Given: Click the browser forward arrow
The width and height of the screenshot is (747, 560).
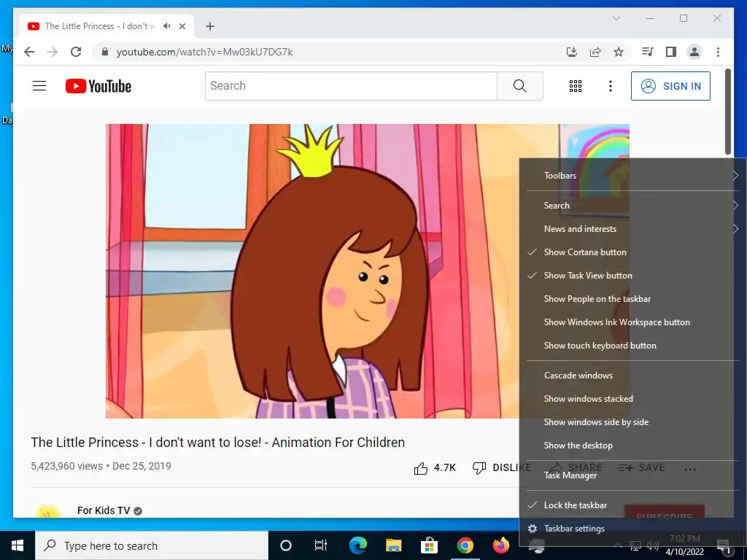Looking at the screenshot, I should pyautogui.click(x=53, y=52).
